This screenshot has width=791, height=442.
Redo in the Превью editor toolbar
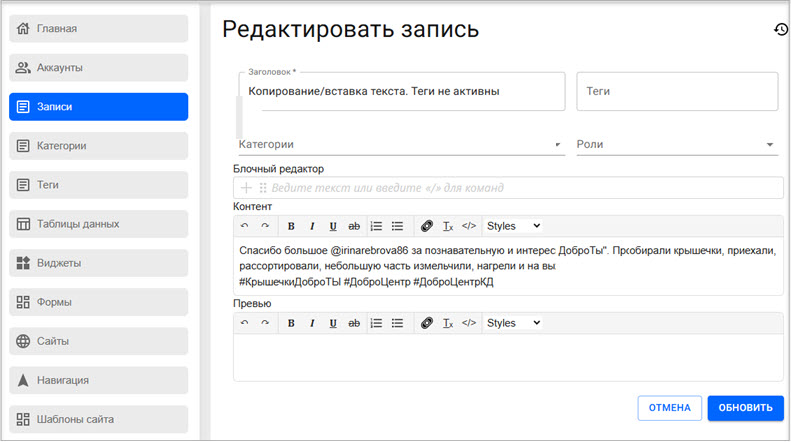pyautogui.click(x=265, y=323)
